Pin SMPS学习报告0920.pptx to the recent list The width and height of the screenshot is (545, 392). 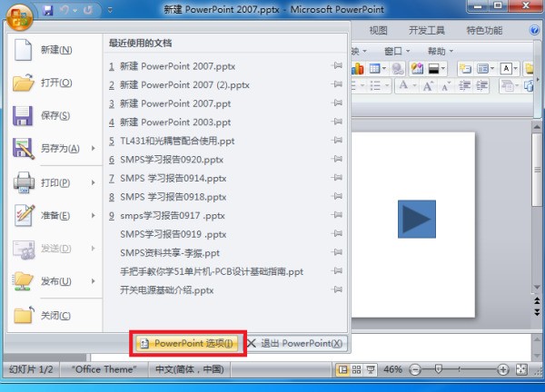337,160
